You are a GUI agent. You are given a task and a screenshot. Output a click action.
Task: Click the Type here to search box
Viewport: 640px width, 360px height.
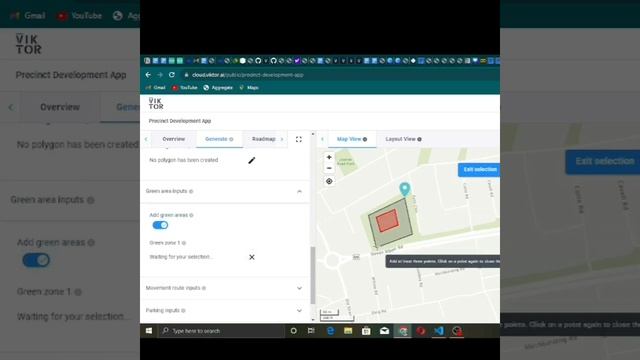pyautogui.click(x=220, y=331)
